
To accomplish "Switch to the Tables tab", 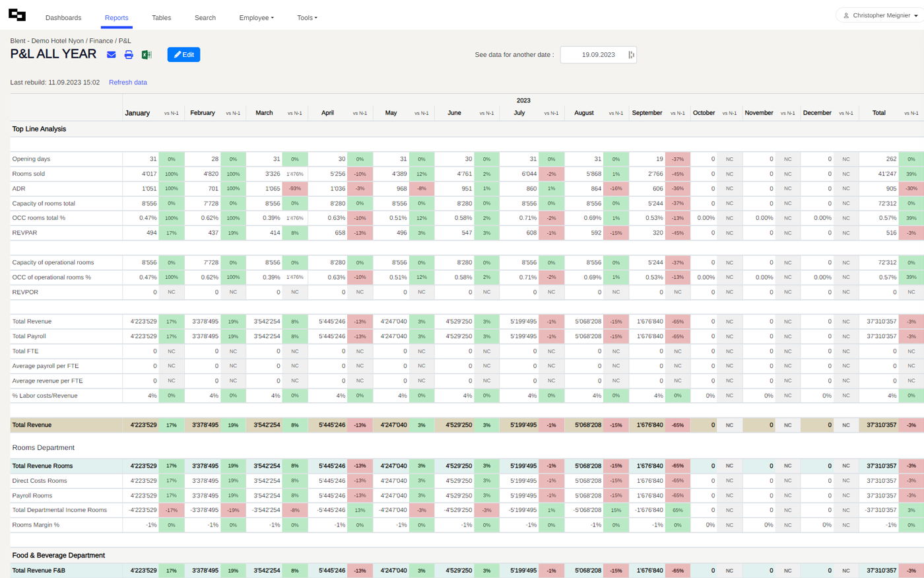I will [161, 18].
